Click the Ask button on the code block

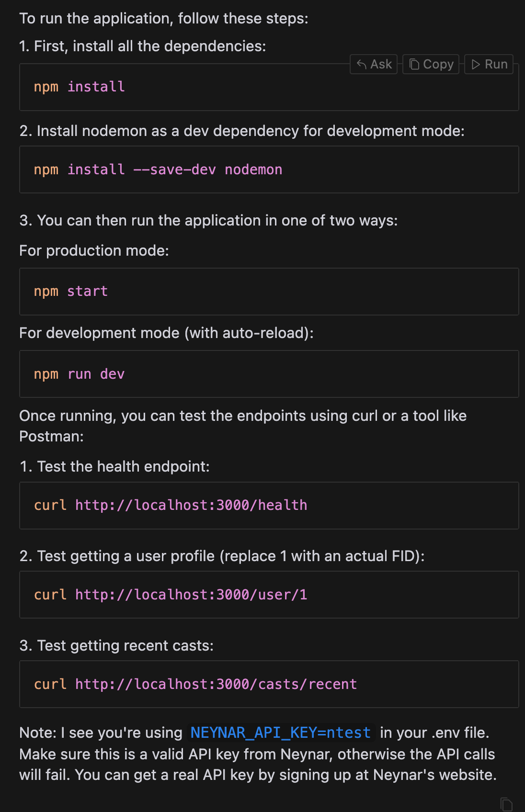click(x=374, y=64)
